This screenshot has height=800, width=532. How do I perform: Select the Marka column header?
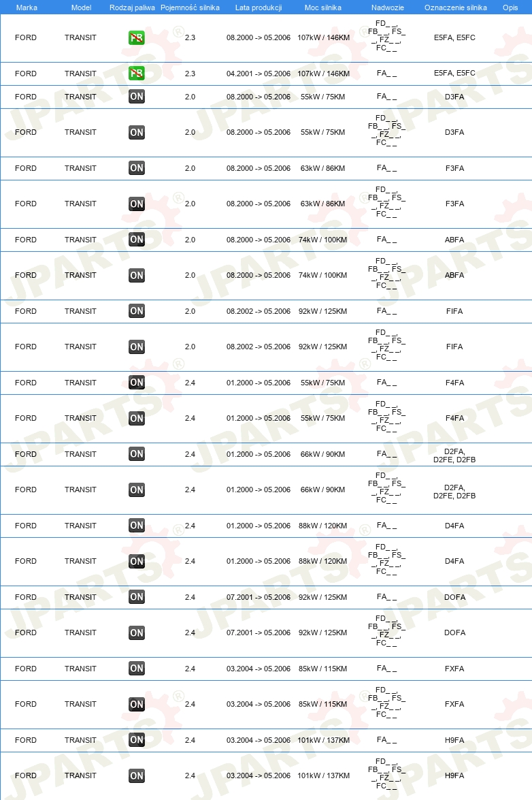[27, 7]
